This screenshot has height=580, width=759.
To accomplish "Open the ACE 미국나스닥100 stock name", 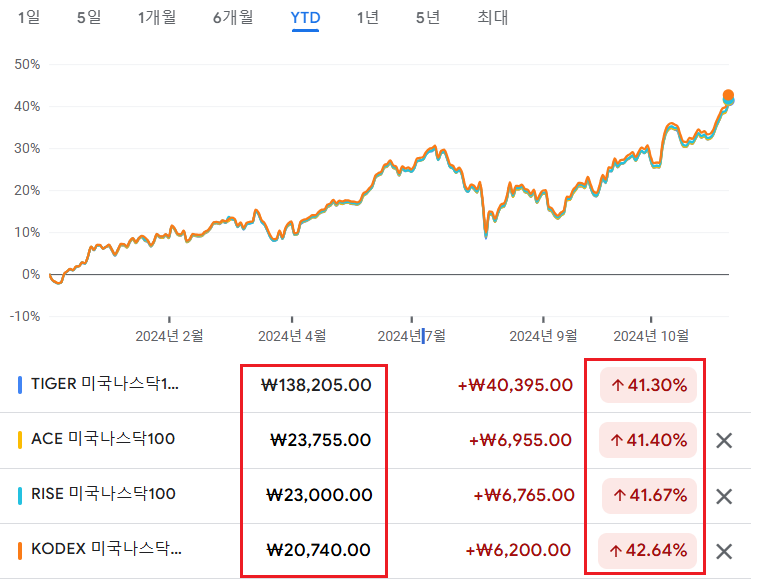I will pyautogui.click(x=103, y=439).
